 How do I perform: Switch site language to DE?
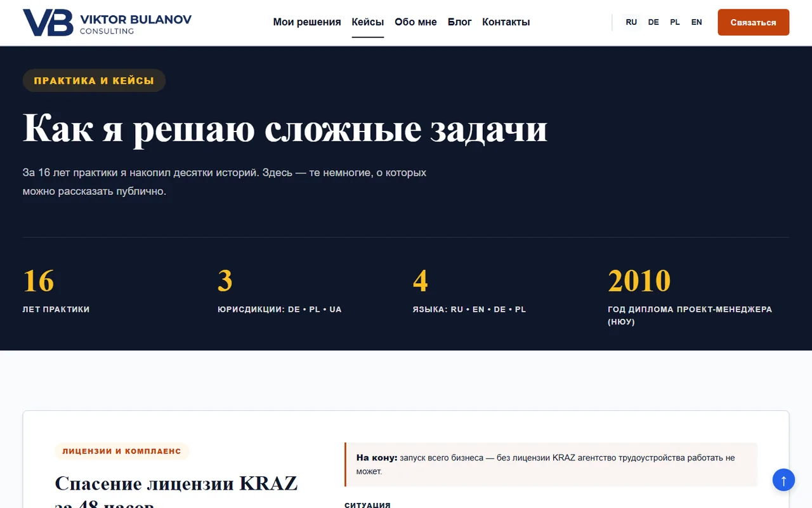point(653,22)
